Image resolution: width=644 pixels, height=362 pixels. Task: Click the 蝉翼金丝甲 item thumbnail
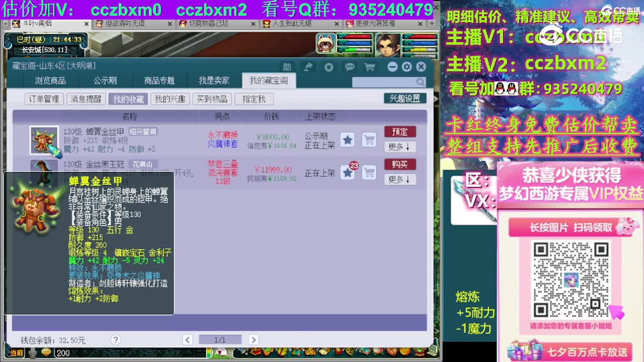point(44,140)
